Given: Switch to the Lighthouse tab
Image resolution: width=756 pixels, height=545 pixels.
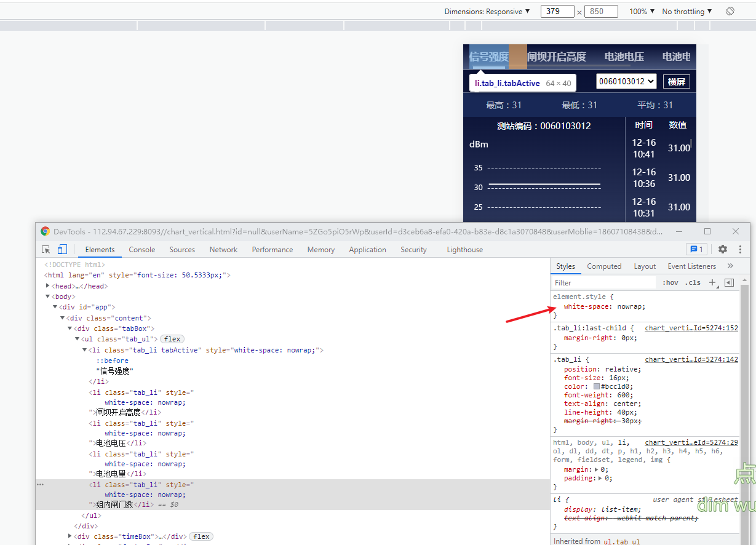Looking at the screenshot, I should (465, 249).
